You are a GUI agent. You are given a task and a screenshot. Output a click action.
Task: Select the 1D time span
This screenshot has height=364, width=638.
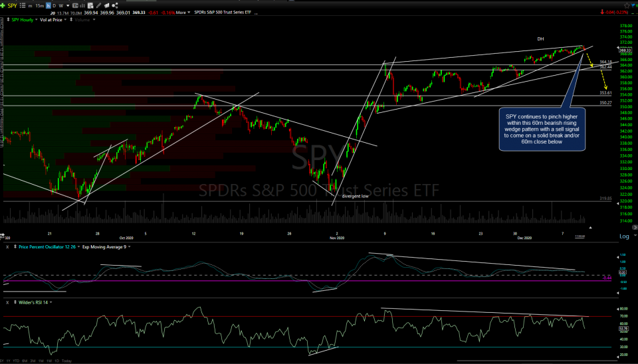(56, 361)
